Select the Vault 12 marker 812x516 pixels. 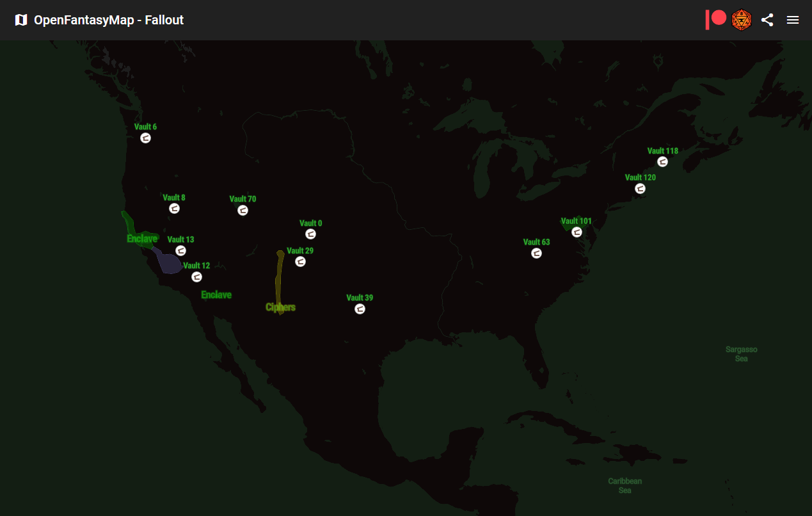tap(197, 277)
